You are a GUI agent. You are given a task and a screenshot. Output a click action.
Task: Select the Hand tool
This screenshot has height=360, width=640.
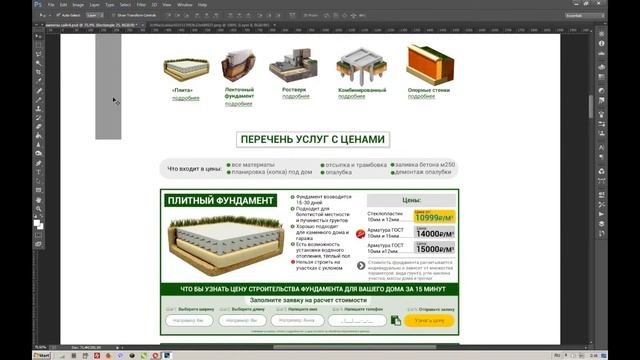[38, 200]
